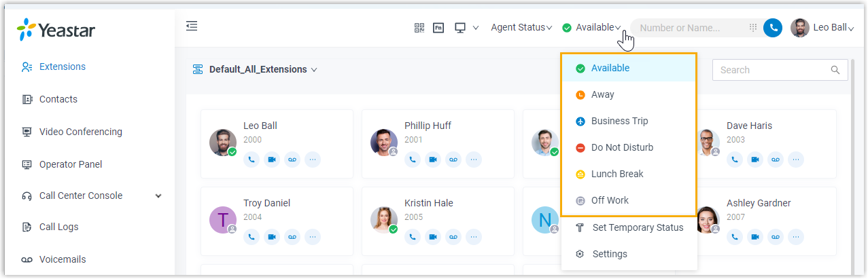Click the desktop monitor icon in top bar
Image resolution: width=868 pixels, height=279 pixels.
(460, 28)
